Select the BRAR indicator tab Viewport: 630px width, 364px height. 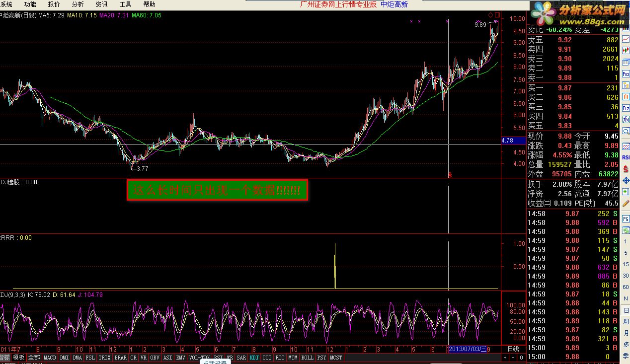tap(120, 358)
